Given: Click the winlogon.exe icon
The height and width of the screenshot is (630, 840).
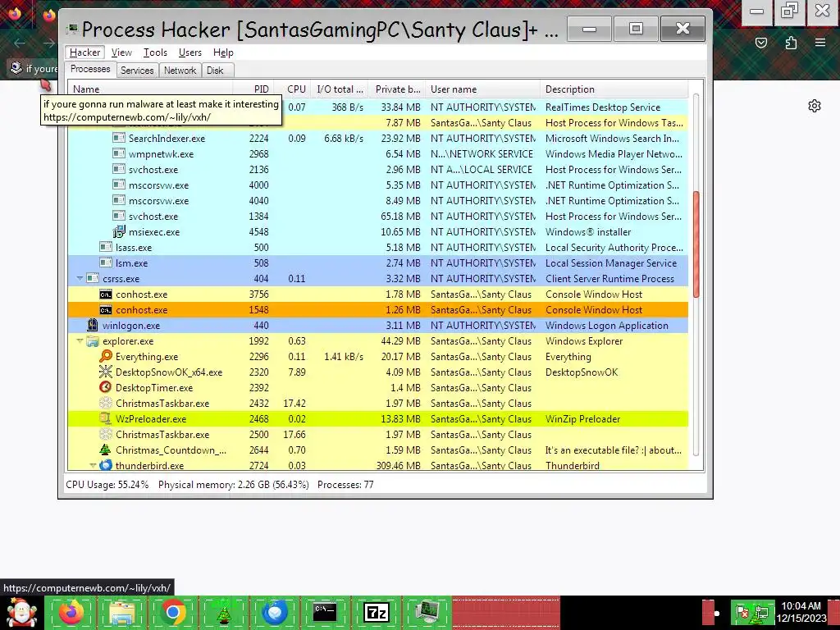Looking at the screenshot, I should pyautogui.click(x=93, y=325).
